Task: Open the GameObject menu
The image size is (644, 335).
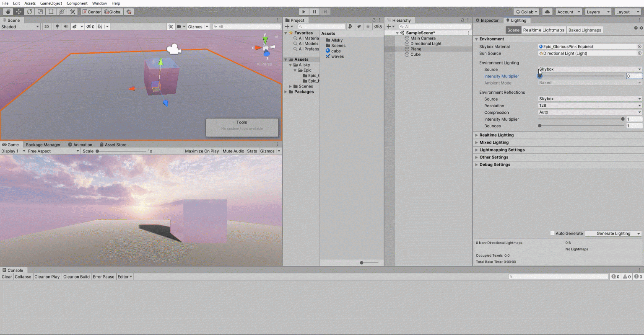Action: point(50,3)
